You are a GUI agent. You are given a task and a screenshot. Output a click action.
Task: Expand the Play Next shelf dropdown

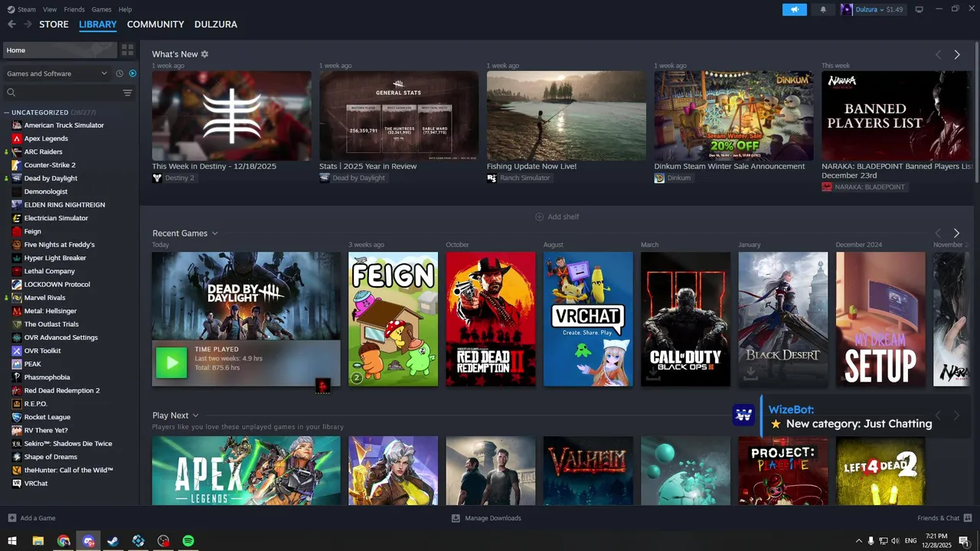[x=195, y=416]
